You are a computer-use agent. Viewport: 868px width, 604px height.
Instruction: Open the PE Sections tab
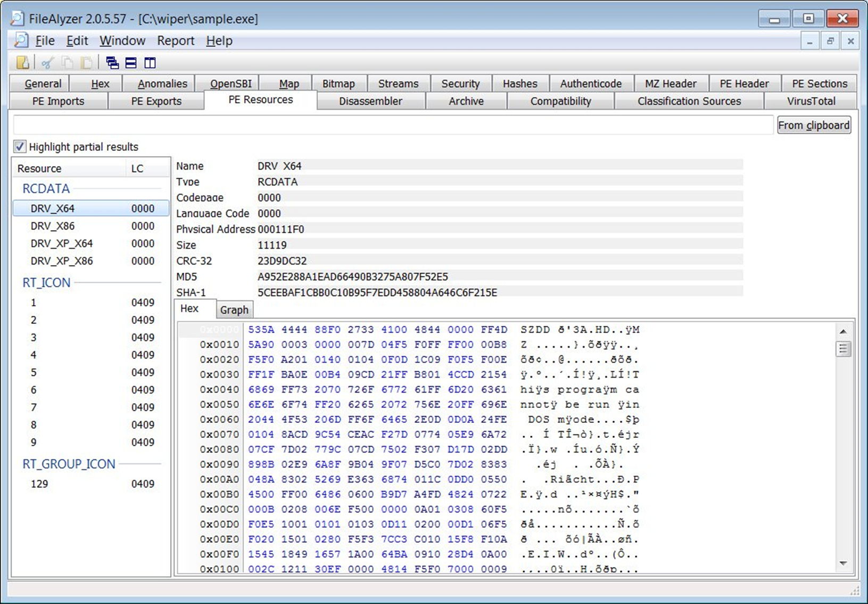pos(820,84)
